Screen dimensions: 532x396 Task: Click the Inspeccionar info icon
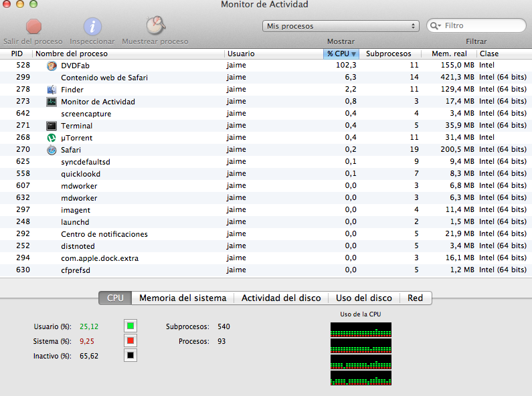(x=92, y=27)
